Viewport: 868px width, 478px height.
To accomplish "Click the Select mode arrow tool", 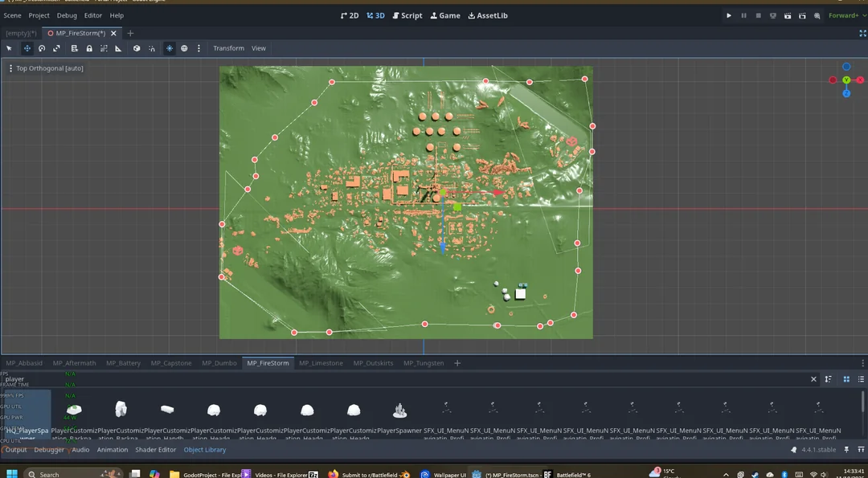I will coord(10,48).
